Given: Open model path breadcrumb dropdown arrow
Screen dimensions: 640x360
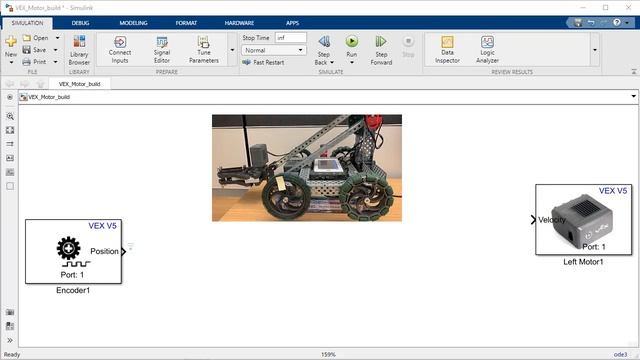Looking at the screenshot, I should coord(633,97).
